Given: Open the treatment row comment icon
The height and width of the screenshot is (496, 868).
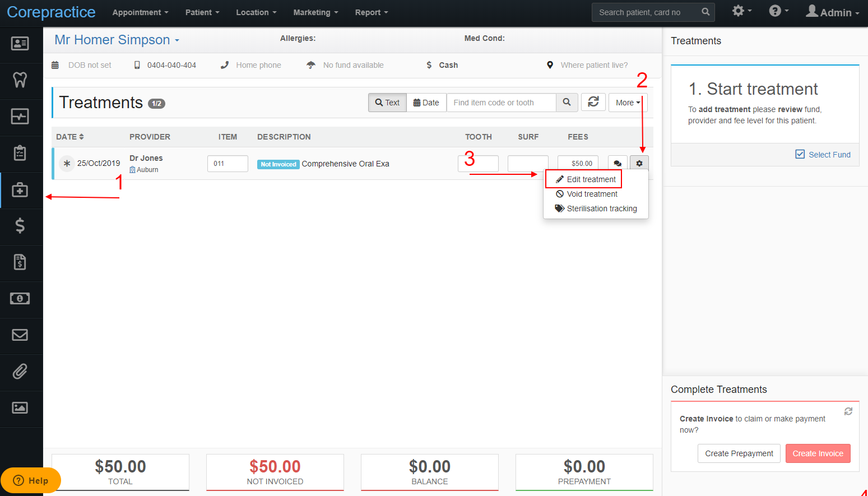Looking at the screenshot, I should pyautogui.click(x=618, y=164).
